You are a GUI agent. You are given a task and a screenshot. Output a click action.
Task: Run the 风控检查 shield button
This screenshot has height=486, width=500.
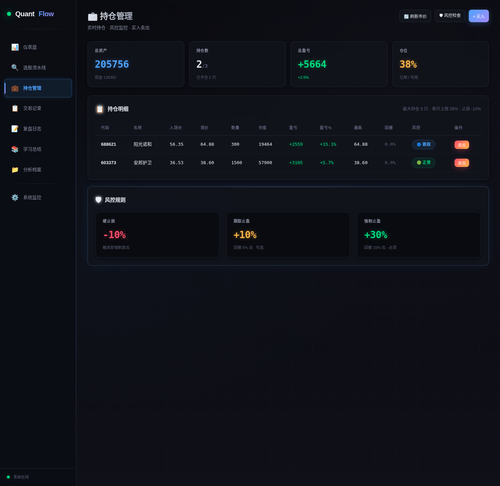tap(450, 16)
